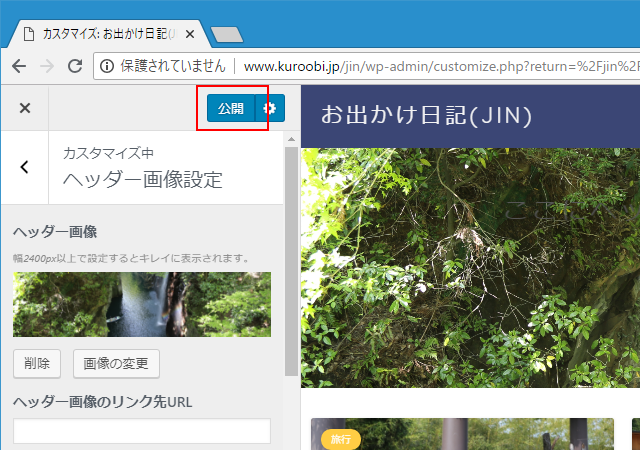Click the 幅2400px以上 hint text
640x450 pixels.
pyautogui.click(x=131, y=258)
